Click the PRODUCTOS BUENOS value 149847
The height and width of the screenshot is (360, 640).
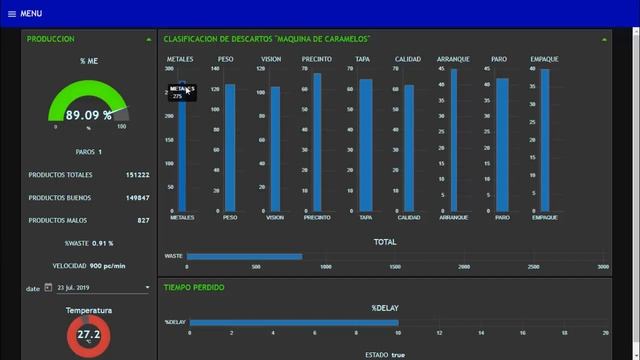(x=138, y=198)
